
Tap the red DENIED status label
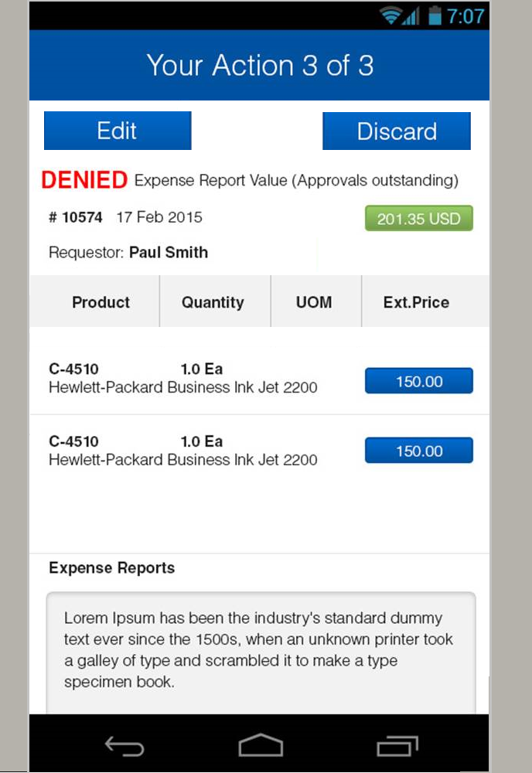(x=84, y=181)
